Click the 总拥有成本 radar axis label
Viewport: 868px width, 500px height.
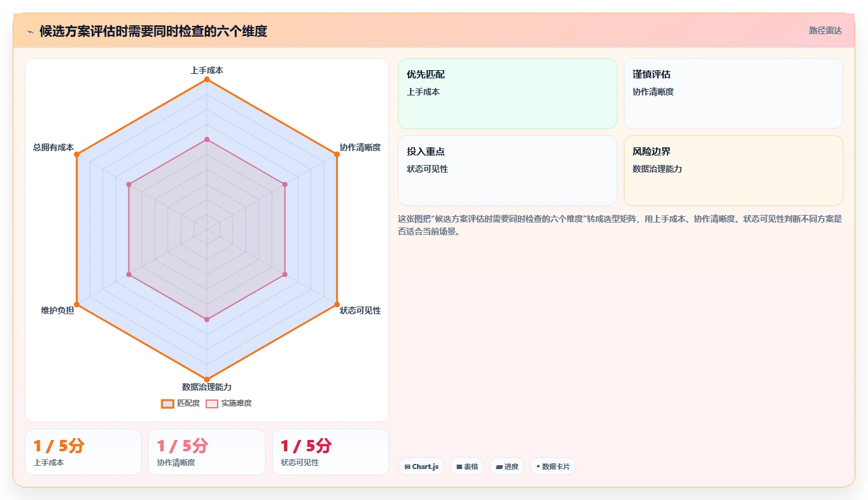[x=53, y=147]
